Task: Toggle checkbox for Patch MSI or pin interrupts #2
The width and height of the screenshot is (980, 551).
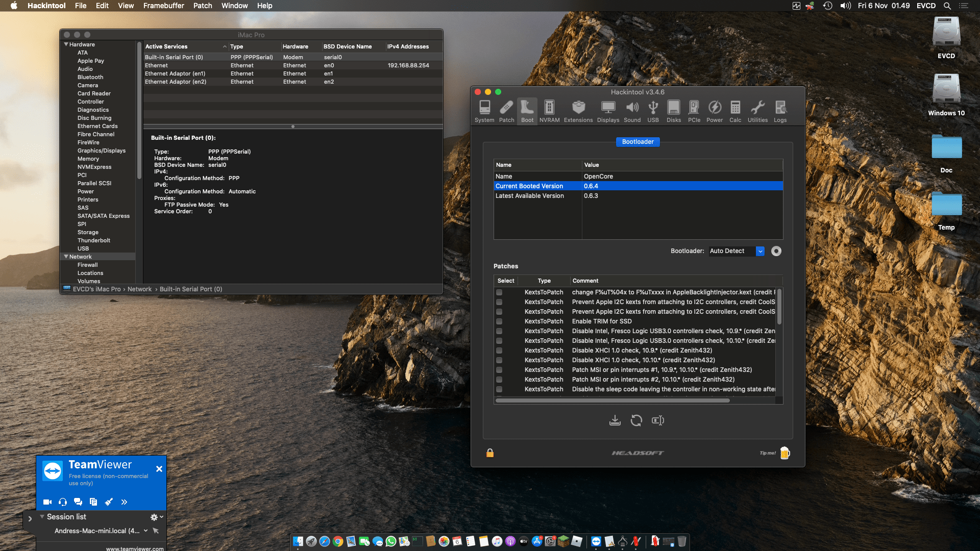Action: (x=499, y=380)
